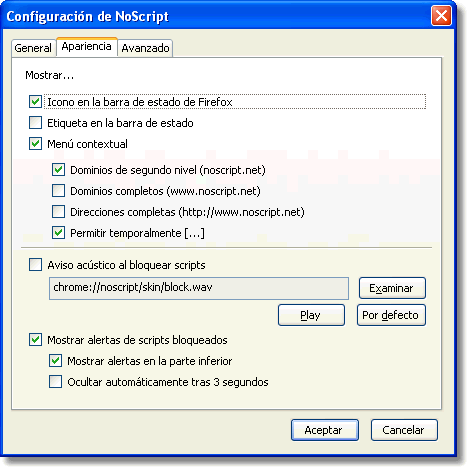Check Ocultar automáticamente tras 3 segundos
Image resolution: width=469 pixels, height=469 pixels.
click(x=55, y=382)
